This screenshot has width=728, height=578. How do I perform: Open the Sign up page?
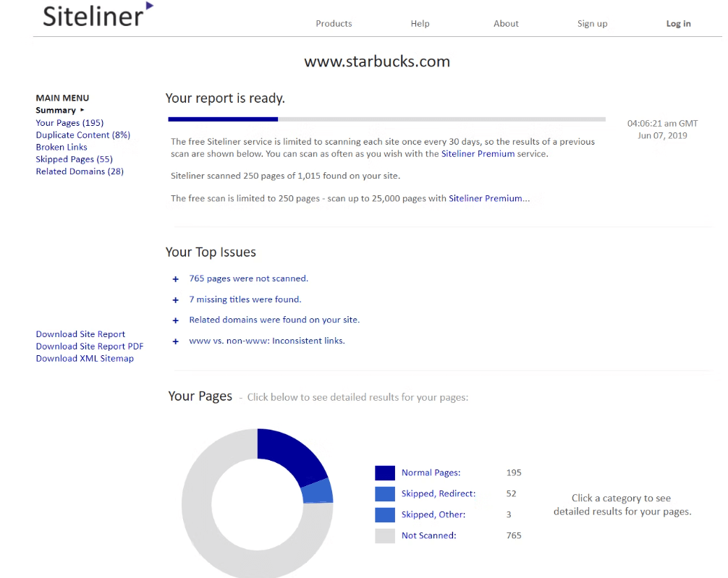(593, 24)
